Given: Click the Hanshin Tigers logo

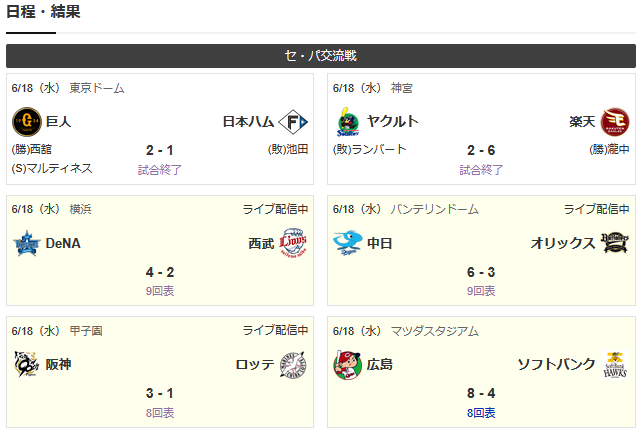Looking at the screenshot, I should point(26,364).
